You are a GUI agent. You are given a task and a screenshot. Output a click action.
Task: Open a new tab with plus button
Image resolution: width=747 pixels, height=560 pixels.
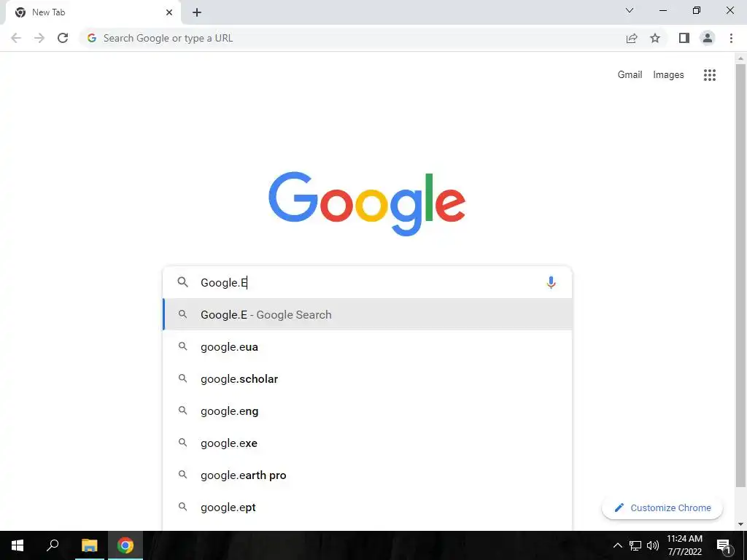coord(197,12)
